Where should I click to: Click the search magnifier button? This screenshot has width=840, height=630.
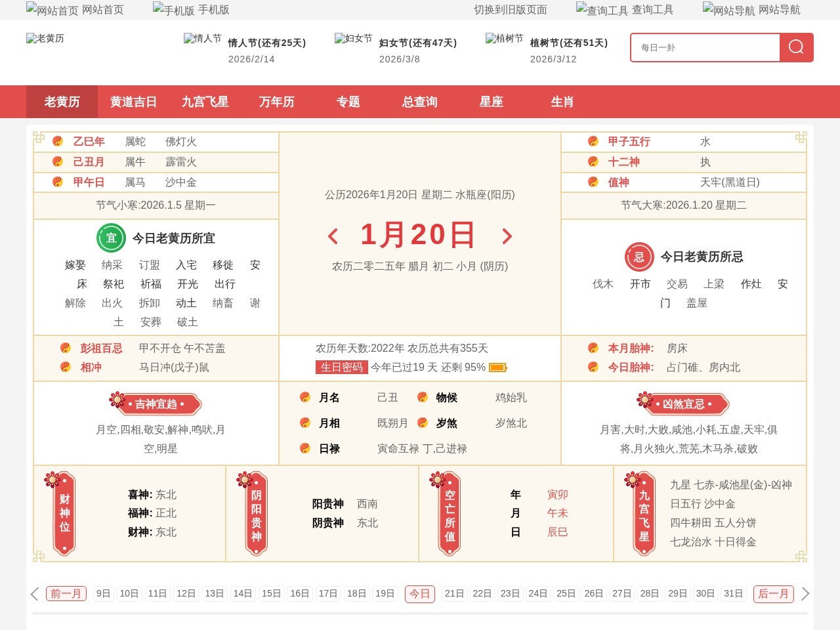tap(796, 47)
